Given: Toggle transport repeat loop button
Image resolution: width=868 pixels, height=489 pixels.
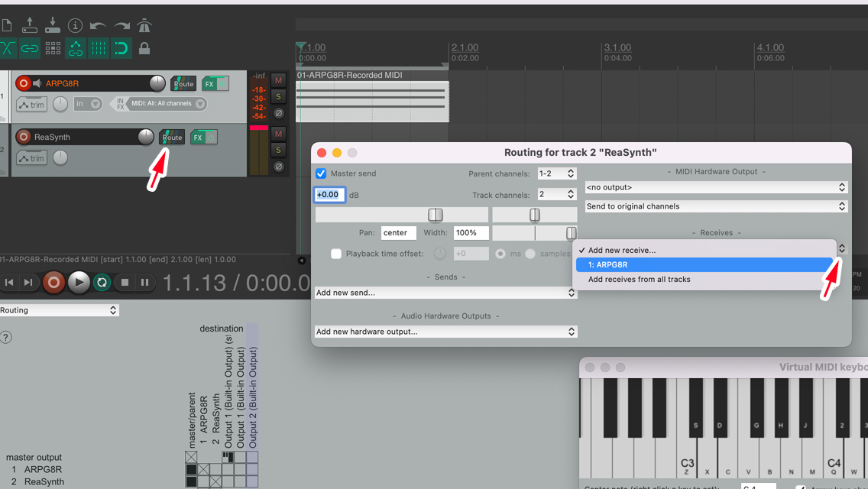Looking at the screenshot, I should 102,283.
